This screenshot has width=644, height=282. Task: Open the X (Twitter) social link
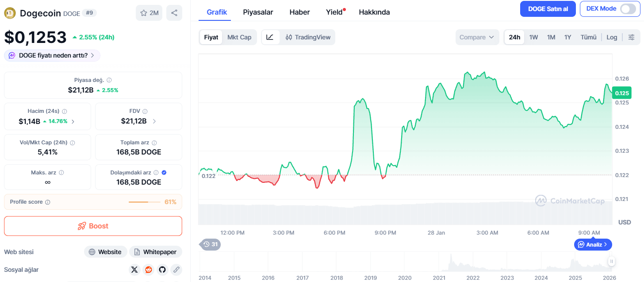[x=135, y=270]
